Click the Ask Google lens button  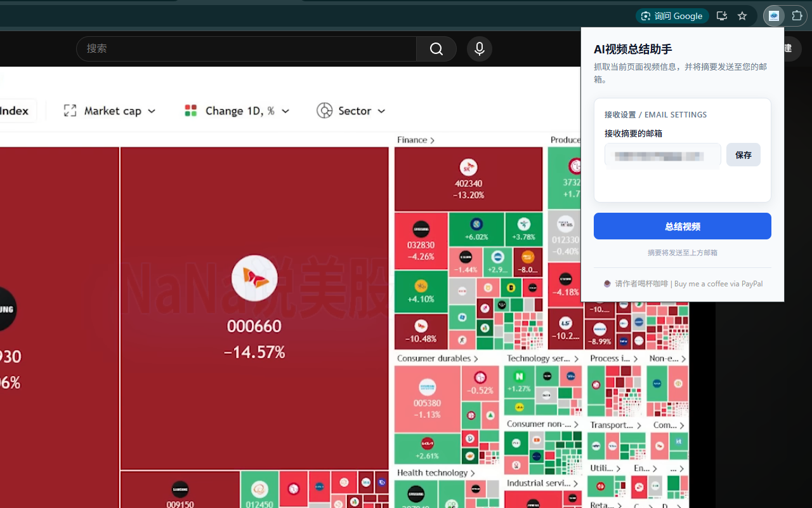[x=672, y=16]
